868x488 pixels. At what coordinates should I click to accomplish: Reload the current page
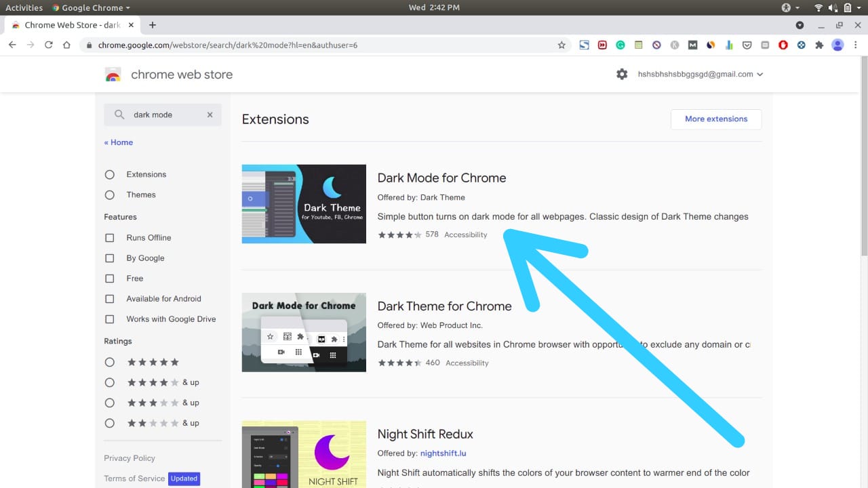[48, 45]
